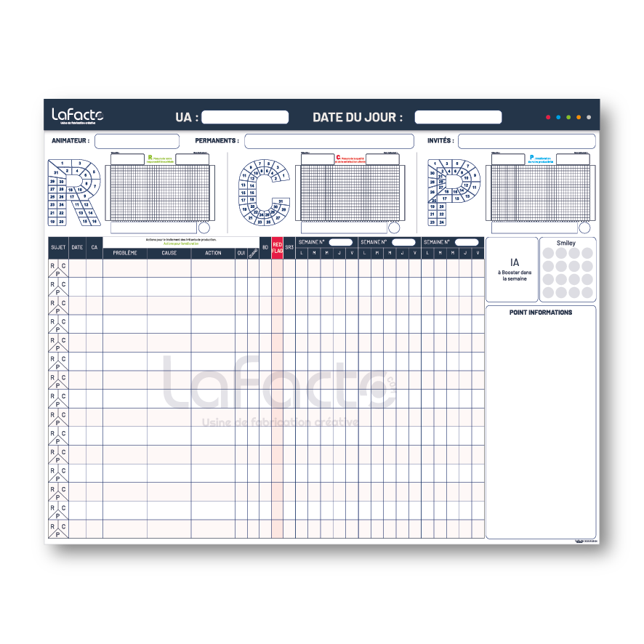Open the second SEMAINE N° field
The image size is (644, 644).
pyautogui.click(x=403, y=241)
